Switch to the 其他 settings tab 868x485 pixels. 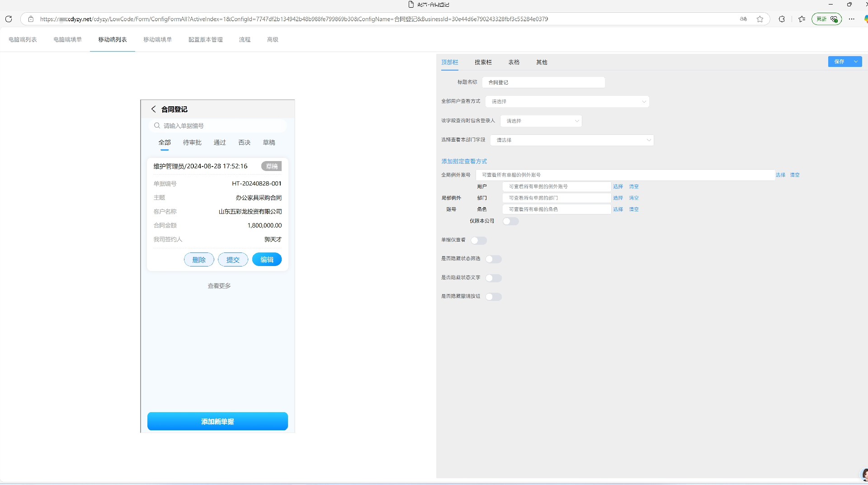pyautogui.click(x=542, y=62)
